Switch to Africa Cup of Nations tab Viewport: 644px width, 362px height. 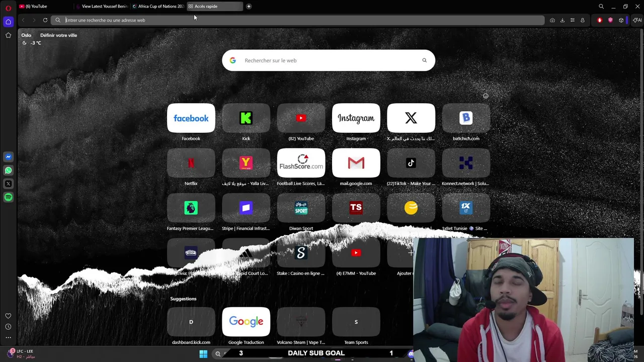click(157, 7)
